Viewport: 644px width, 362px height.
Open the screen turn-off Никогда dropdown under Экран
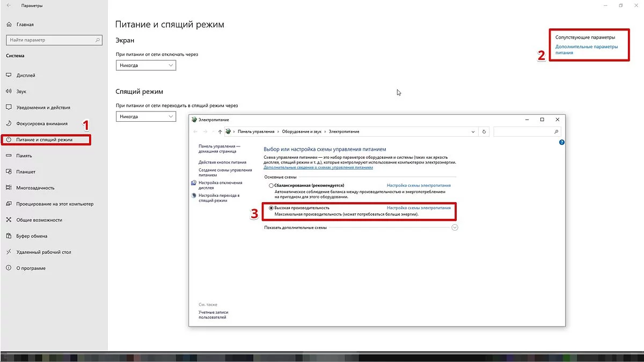click(146, 65)
